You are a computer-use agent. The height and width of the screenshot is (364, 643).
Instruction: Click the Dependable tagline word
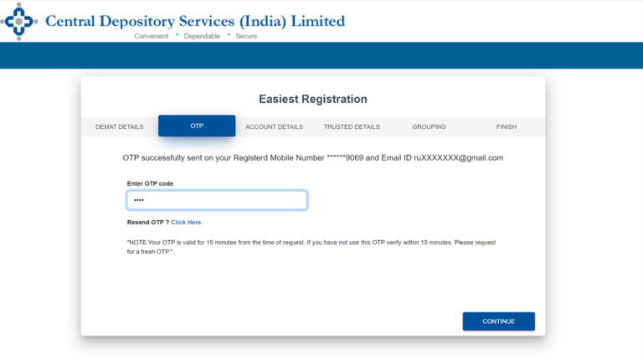tap(202, 36)
